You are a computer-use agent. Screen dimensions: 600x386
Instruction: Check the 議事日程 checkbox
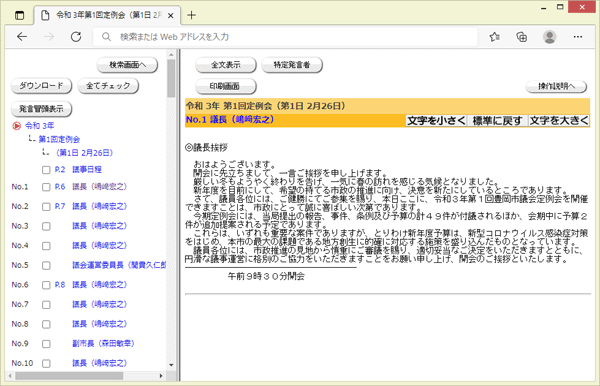coord(46,170)
